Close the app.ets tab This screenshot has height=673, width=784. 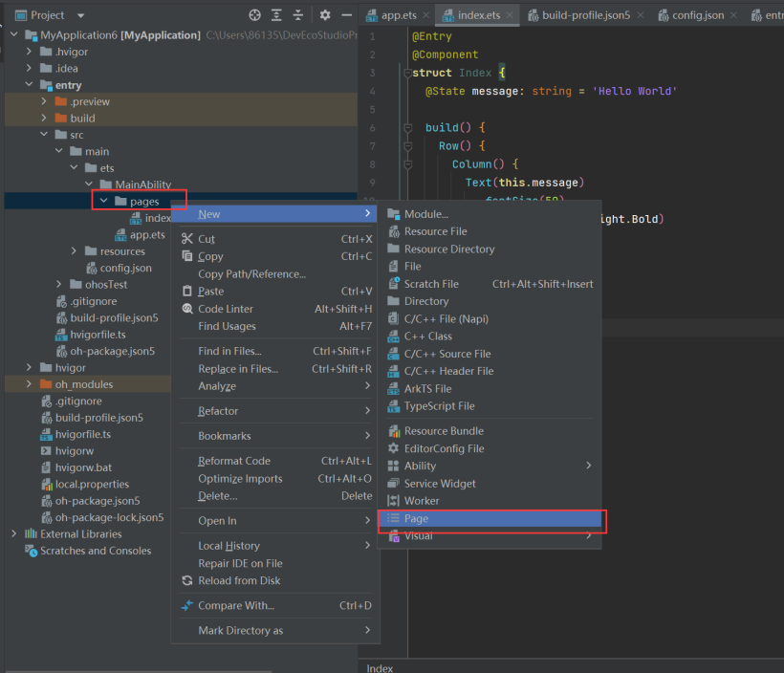[426, 15]
